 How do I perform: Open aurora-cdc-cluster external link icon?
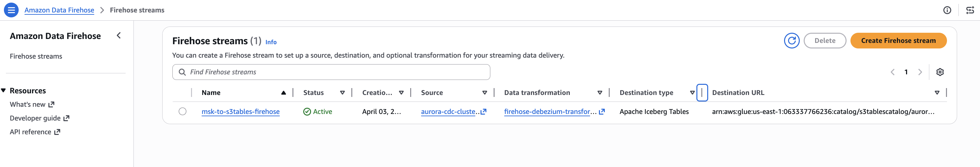pos(483,111)
